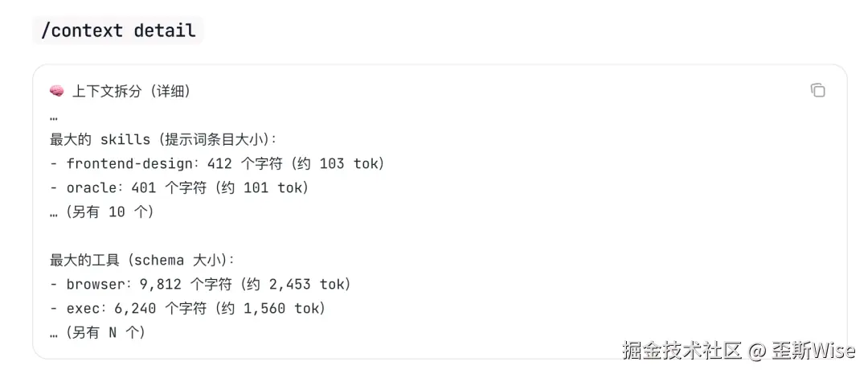Click the /context detail command text
Image resolution: width=868 pixels, height=374 pixels.
[x=118, y=31]
